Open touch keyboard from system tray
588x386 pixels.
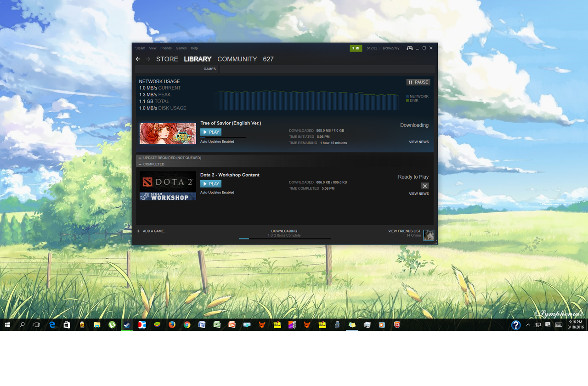[559, 324]
